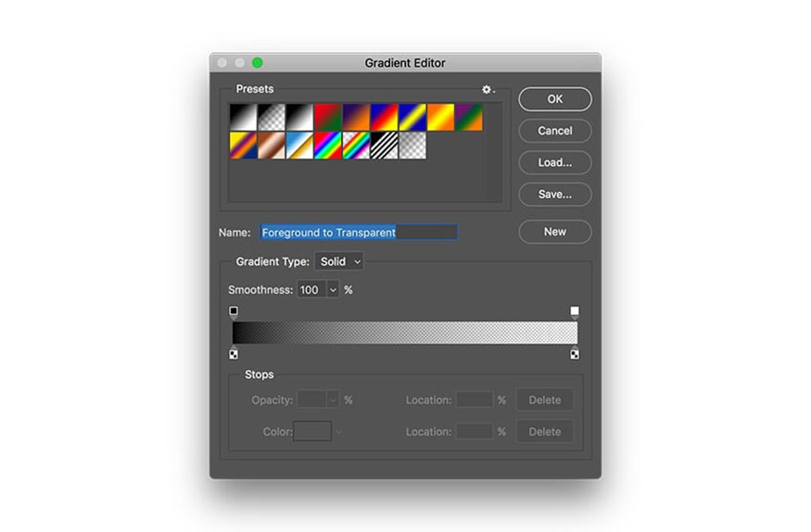
Task: Pick the third preset, Black, White
Action: (x=300, y=117)
